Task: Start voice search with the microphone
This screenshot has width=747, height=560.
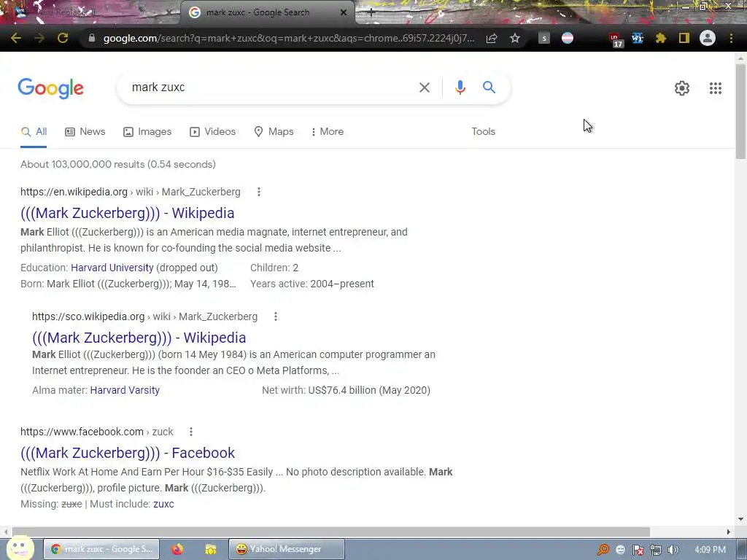Action: [x=460, y=87]
